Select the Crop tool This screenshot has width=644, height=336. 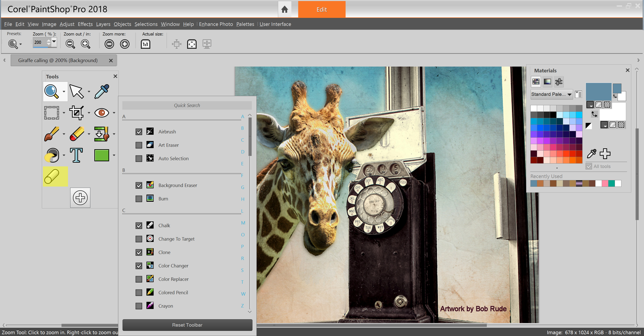click(x=76, y=113)
